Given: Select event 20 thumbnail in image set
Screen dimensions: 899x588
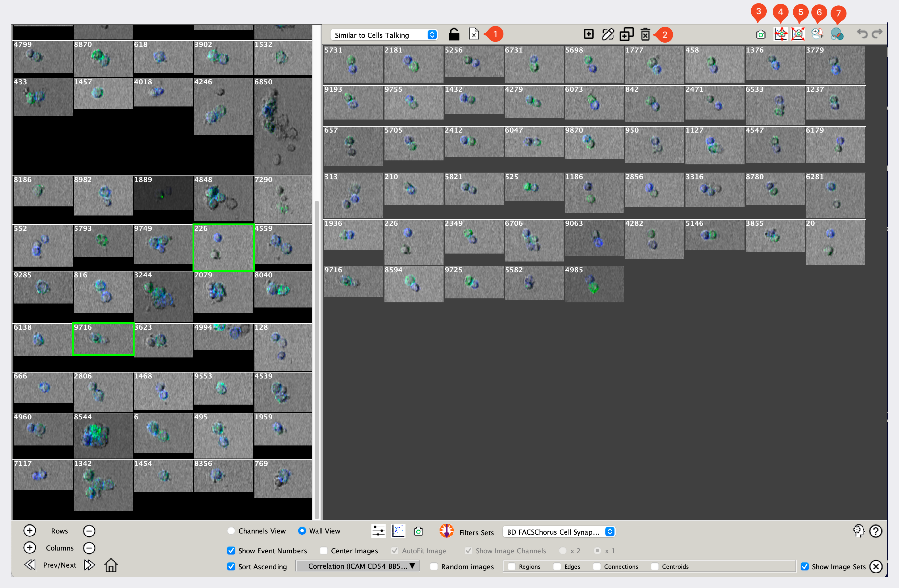Looking at the screenshot, I should click(835, 242).
